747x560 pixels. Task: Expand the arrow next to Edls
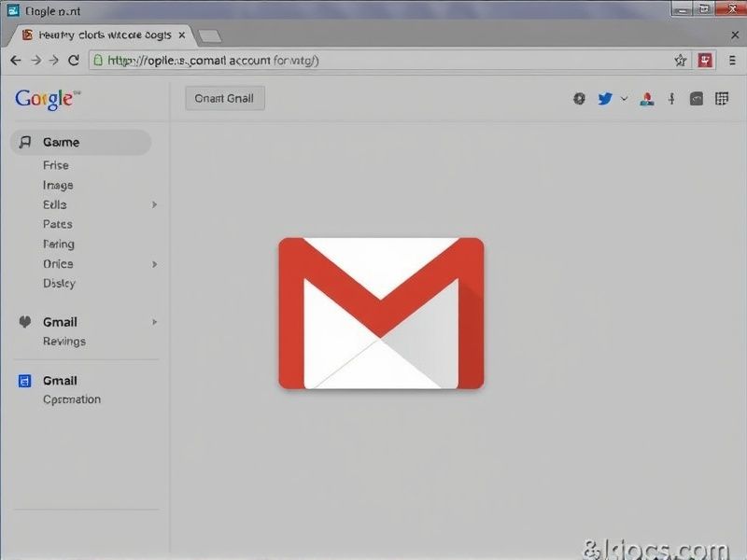click(154, 204)
